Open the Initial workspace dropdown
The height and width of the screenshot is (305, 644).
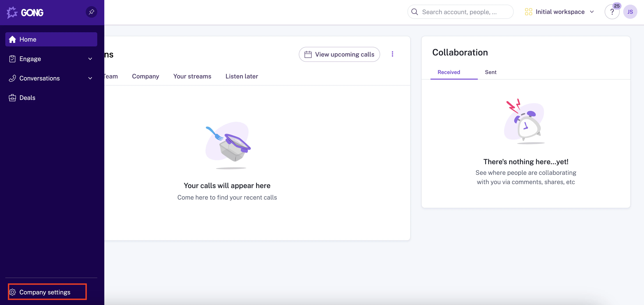pos(560,12)
